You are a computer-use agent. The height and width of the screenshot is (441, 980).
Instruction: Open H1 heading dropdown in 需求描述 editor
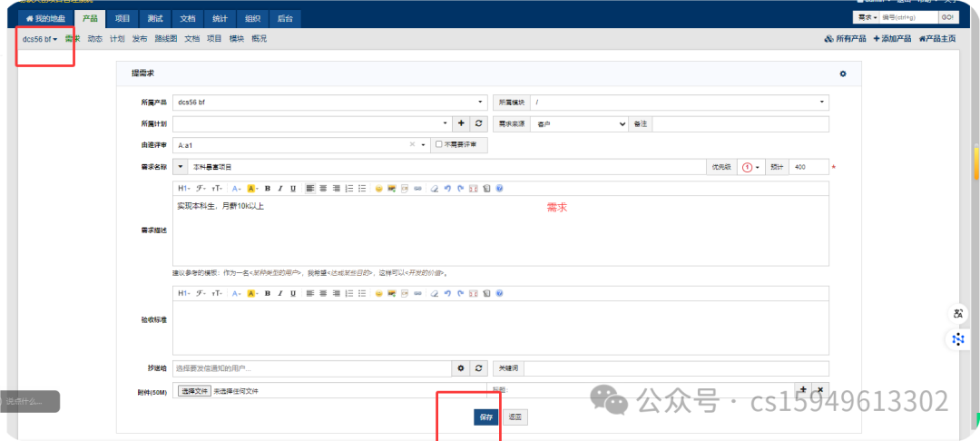click(x=184, y=188)
